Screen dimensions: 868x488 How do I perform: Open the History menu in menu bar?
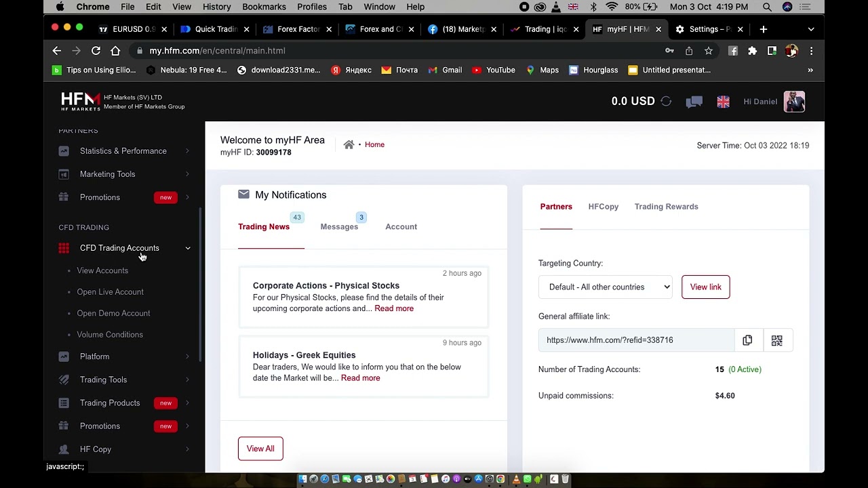coord(216,7)
